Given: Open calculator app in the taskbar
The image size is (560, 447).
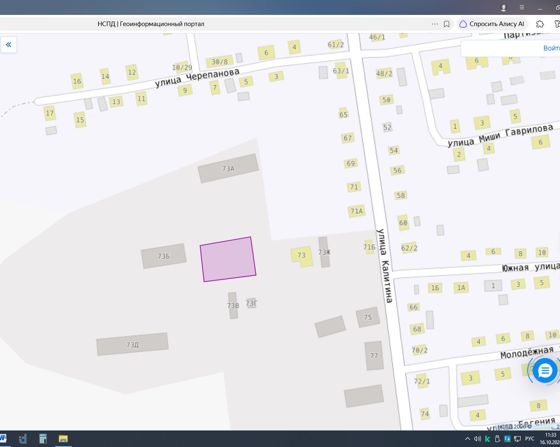Looking at the screenshot, I should tap(43, 438).
